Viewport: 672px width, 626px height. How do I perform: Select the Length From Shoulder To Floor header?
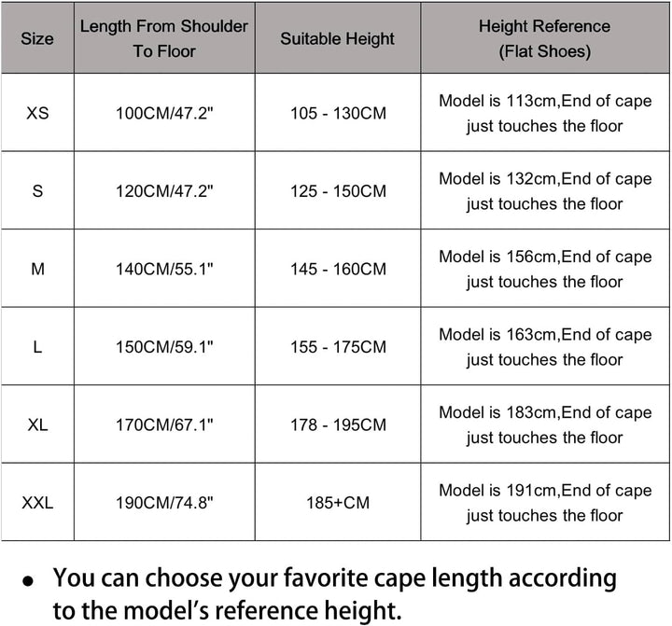(164, 38)
